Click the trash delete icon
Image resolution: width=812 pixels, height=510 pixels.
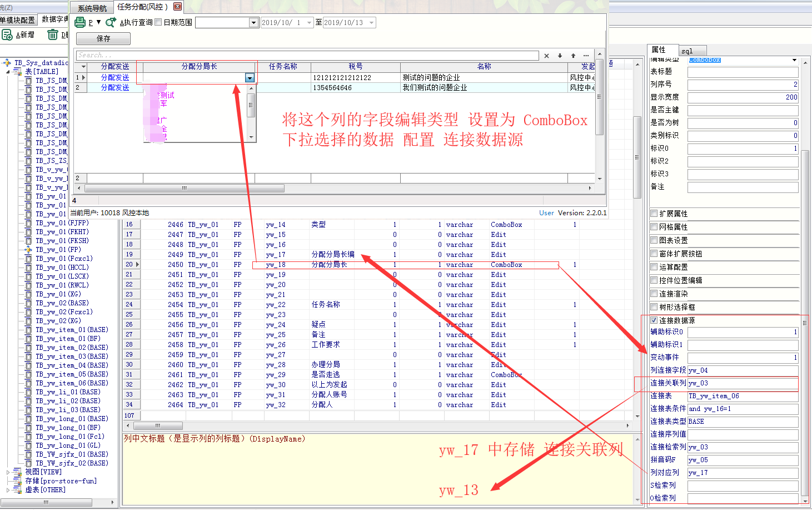point(53,34)
